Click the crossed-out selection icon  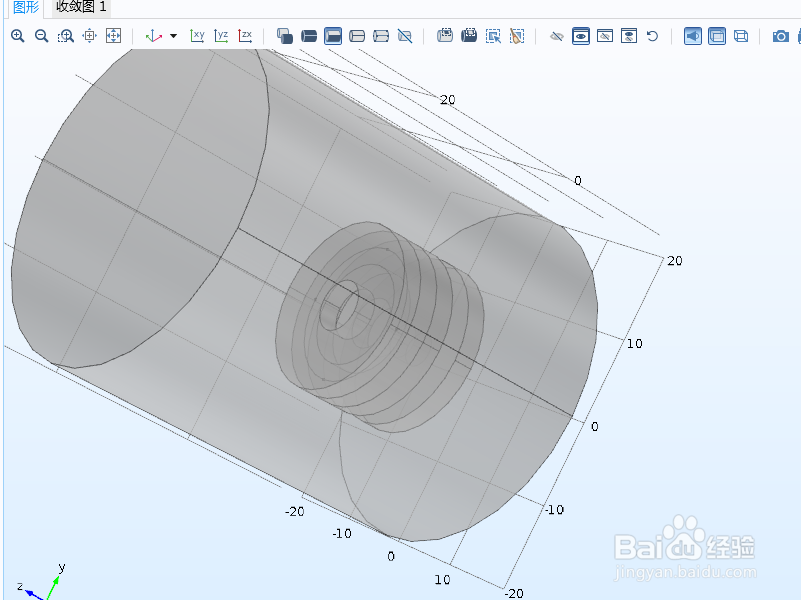[x=405, y=36]
